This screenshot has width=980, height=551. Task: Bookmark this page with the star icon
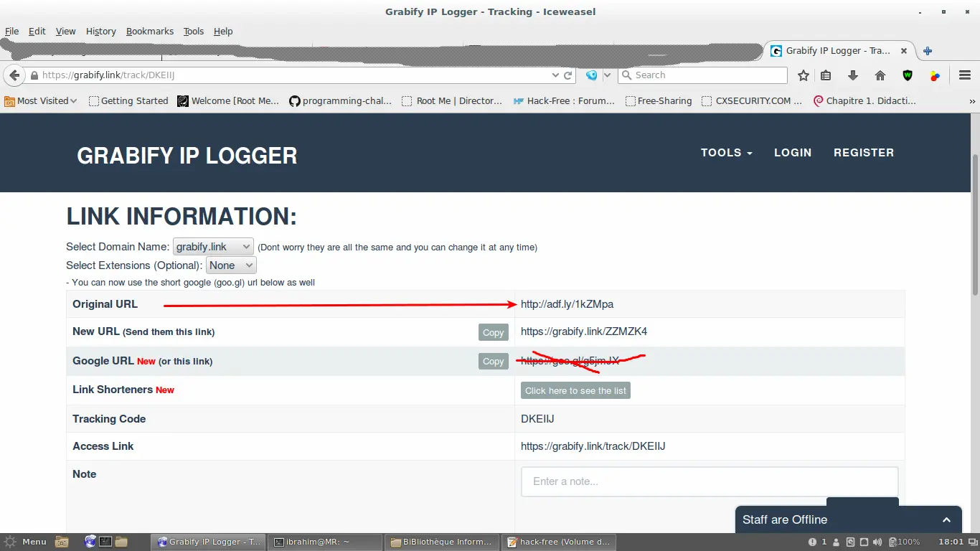pos(803,75)
